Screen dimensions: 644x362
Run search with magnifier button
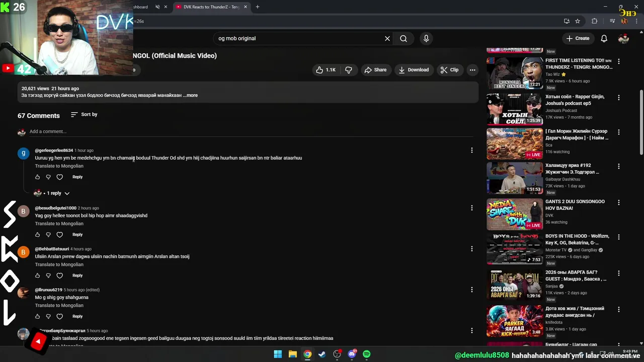pyautogui.click(x=404, y=38)
